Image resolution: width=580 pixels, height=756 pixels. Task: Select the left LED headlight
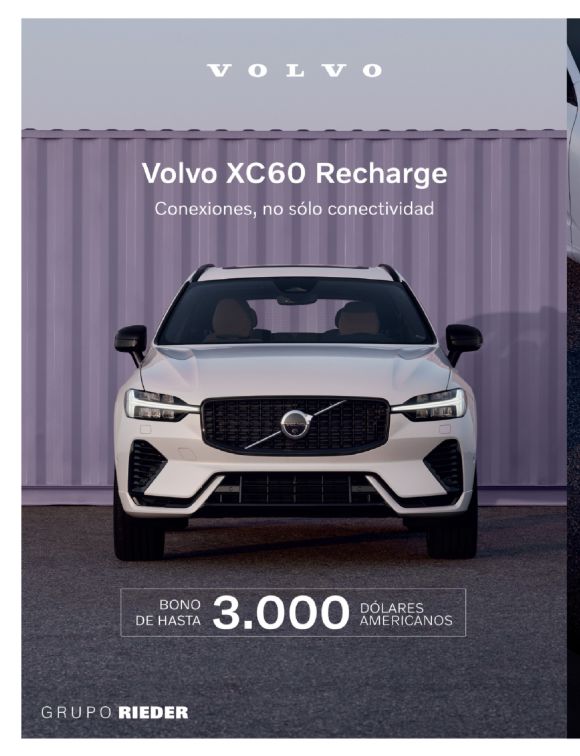click(160, 405)
